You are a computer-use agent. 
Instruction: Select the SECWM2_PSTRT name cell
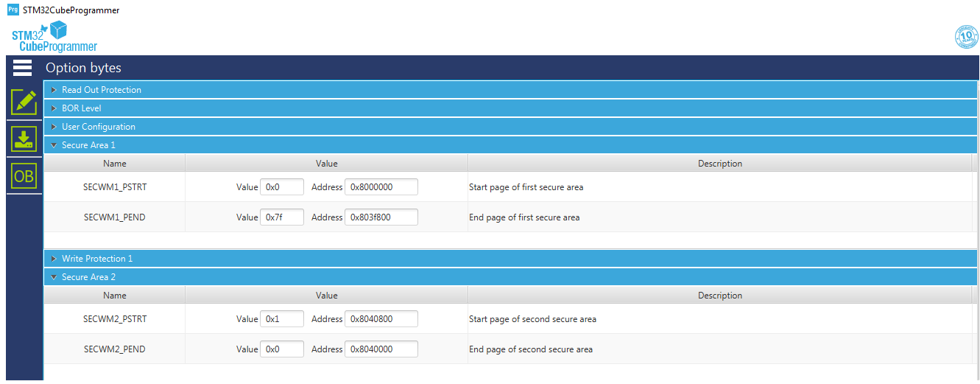(x=115, y=319)
